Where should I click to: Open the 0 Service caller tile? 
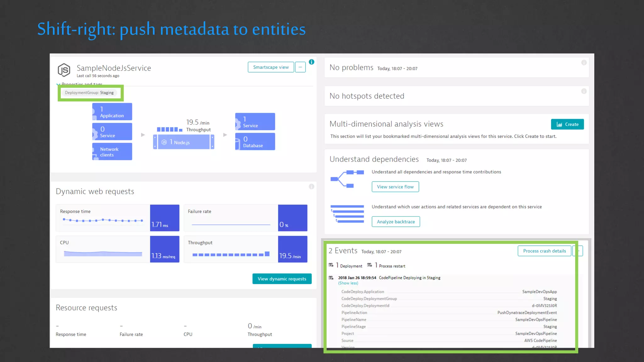click(112, 132)
